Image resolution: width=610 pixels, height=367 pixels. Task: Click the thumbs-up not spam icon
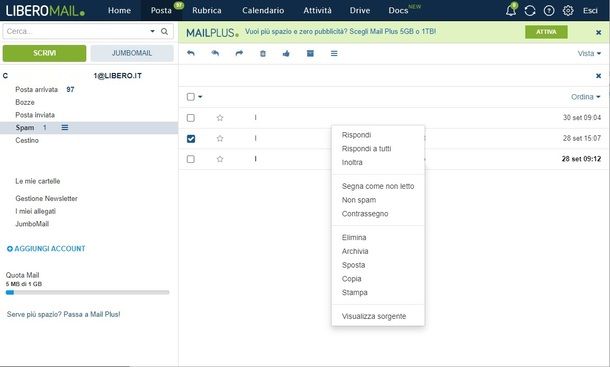(x=286, y=53)
